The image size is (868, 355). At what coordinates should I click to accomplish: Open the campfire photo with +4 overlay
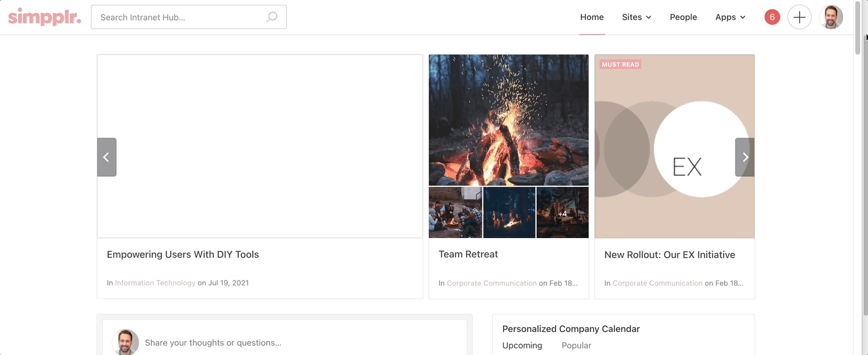pyautogui.click(x=562, y=213)
